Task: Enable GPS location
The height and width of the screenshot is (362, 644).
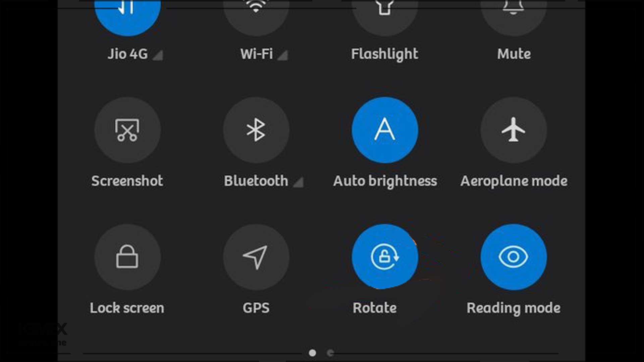Action: 256,256
